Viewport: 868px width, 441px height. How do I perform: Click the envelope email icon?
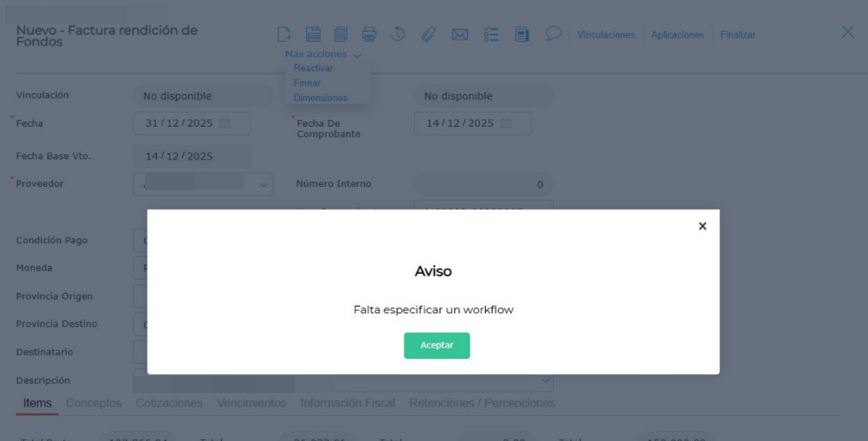tap(460, 34)
